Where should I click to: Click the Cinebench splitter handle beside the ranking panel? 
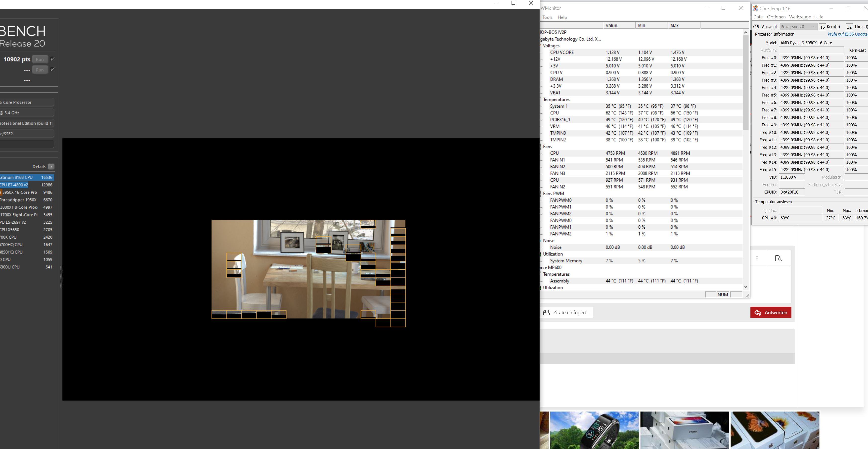(61, 276)
